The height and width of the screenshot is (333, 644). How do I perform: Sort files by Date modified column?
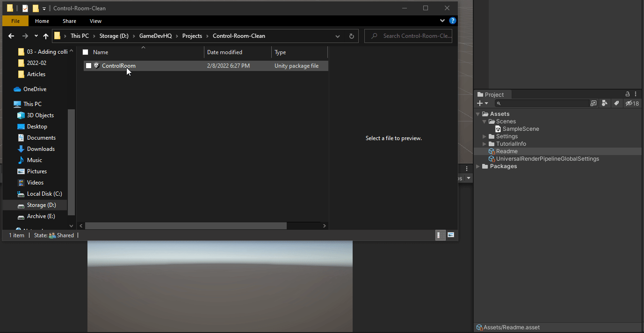coord(224,52)
